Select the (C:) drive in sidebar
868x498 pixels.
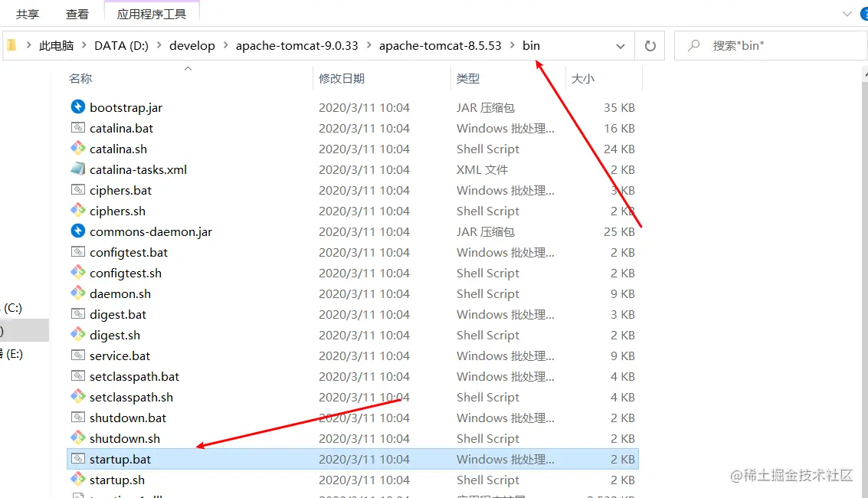tap(13, 308)
